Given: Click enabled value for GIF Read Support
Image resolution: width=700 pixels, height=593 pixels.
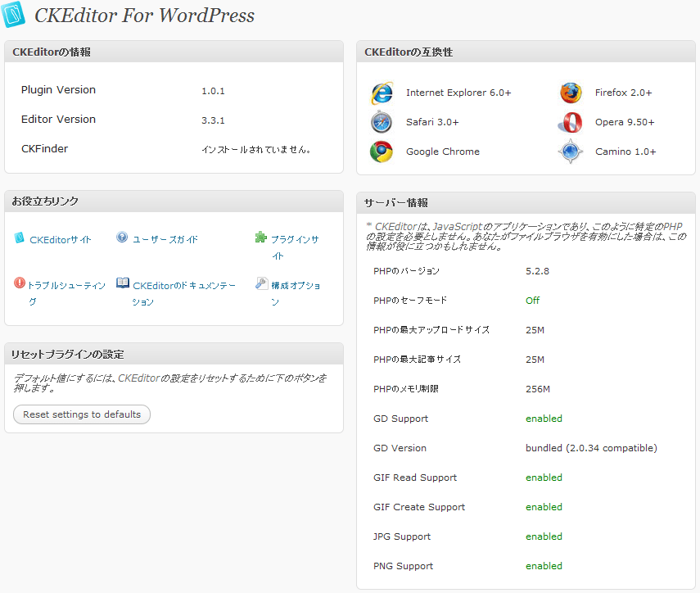Looking at the screenshot, I should click(x=544, y=478).
